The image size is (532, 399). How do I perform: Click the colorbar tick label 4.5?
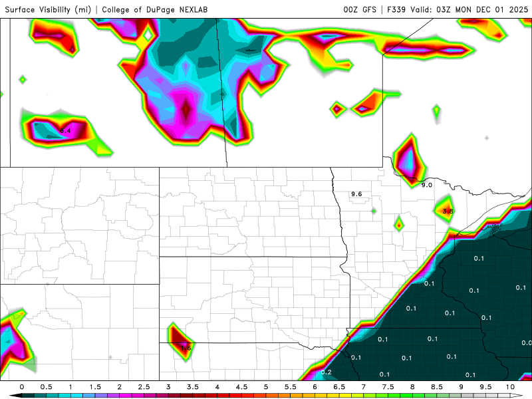pyautogui.click(x=241, y=387)
